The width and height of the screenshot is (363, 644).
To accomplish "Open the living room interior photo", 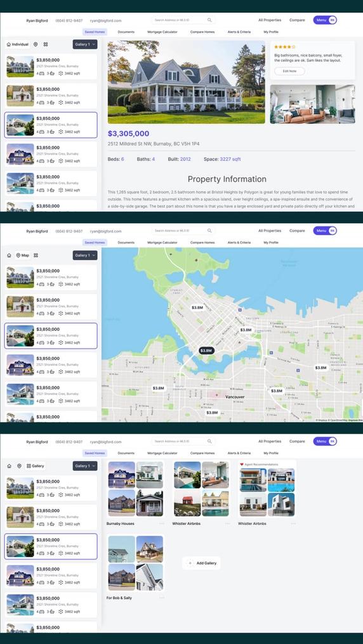I will pos(312,105).
